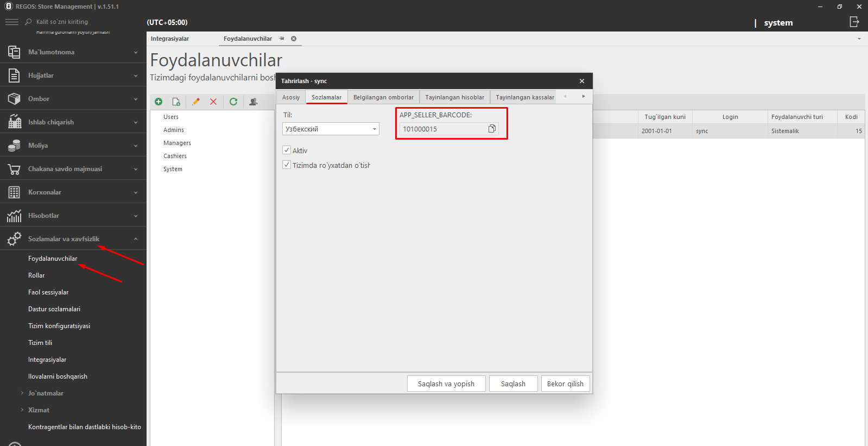This screenshot has width=868, height=446.
Task: Copy the APP_SELLER_BARCODE value with clipboard icon
Action: pyautogui.click(x=492, y=129)
